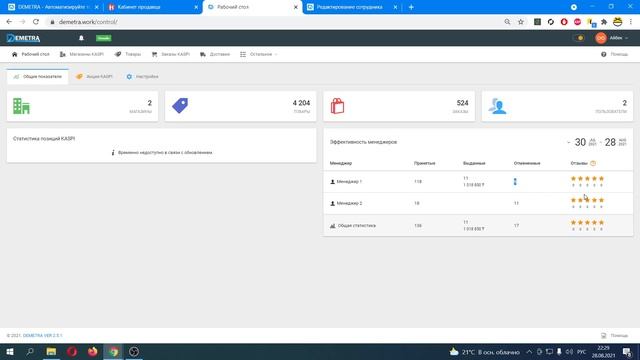640x360 pixels.
Task: Click the 4 204 products count
Action: click(x=301, y=103)
